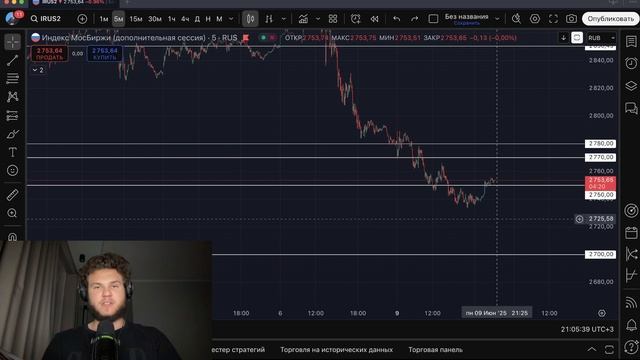Enter fullscreen mode

tap(553, 19)
